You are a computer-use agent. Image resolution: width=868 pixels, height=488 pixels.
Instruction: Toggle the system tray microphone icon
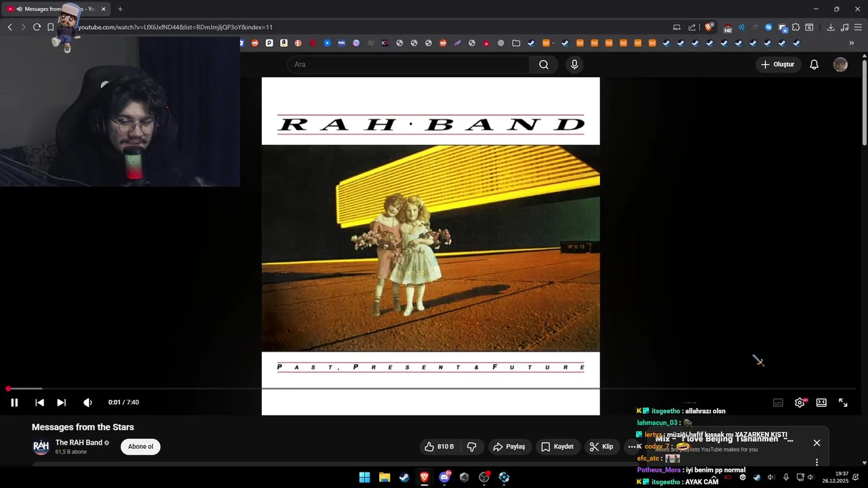tap(785, 477)
